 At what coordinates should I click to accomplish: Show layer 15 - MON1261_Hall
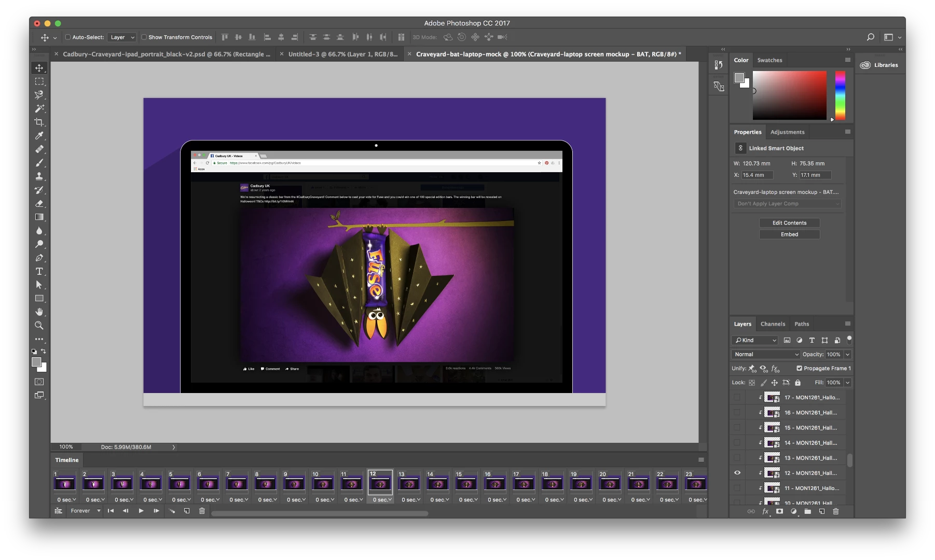tap(737, 428)
